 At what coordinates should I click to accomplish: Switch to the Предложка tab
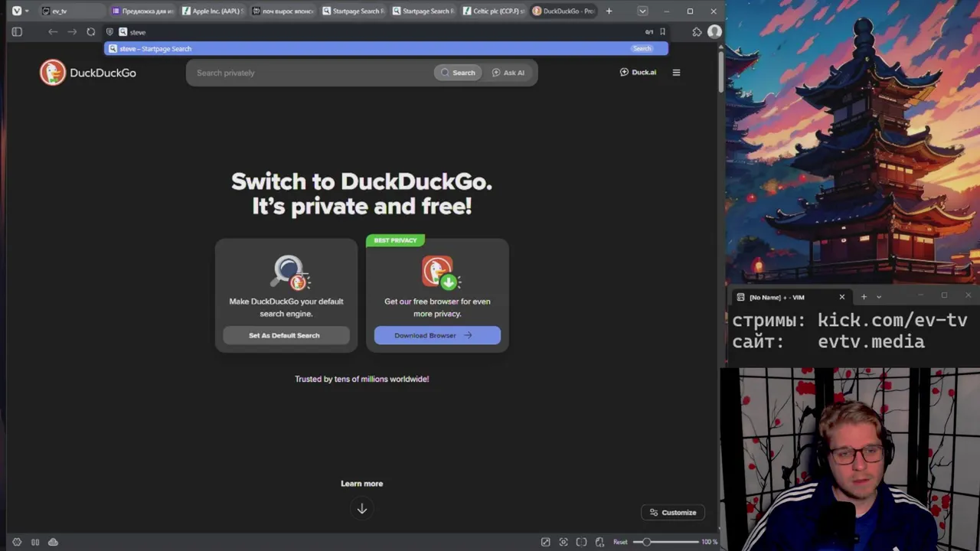(142, 11)
